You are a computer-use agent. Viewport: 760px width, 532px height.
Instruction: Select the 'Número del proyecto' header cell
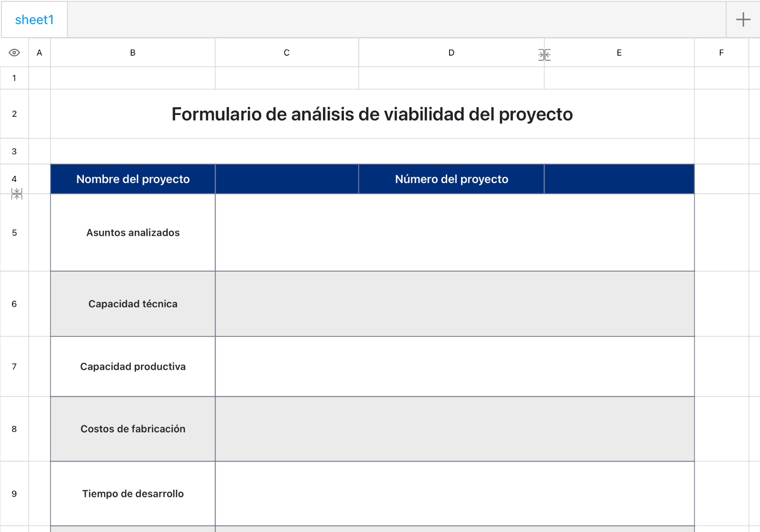[451, 179]
